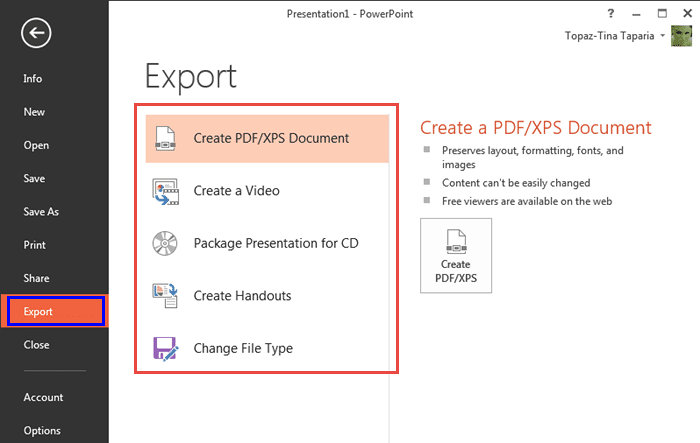Open the Info tab
Image resolution: width=700 pixels, height=443 pixels.
tap(33, 79)
